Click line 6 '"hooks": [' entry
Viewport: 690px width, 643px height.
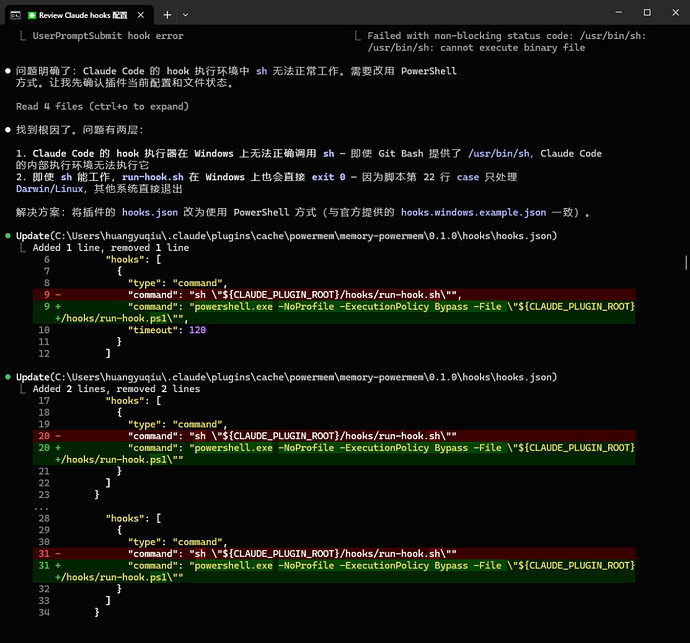pyautogui.click(x=133, y=260)
